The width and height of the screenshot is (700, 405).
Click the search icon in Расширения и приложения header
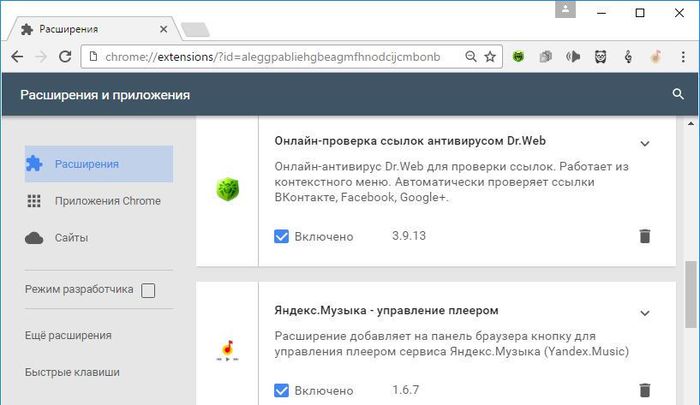point(678,94)
